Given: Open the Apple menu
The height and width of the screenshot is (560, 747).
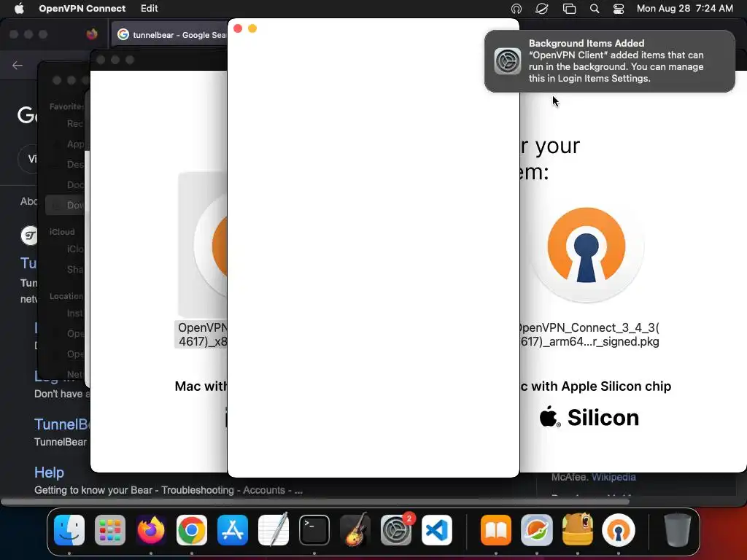Looking at the screenshot, I should (x=19, y=8).
